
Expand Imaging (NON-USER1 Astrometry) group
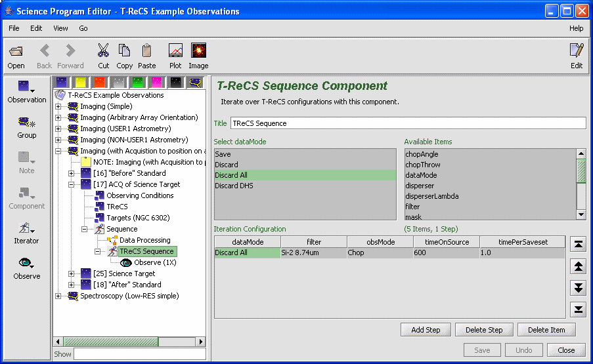(x=58, y=140)
